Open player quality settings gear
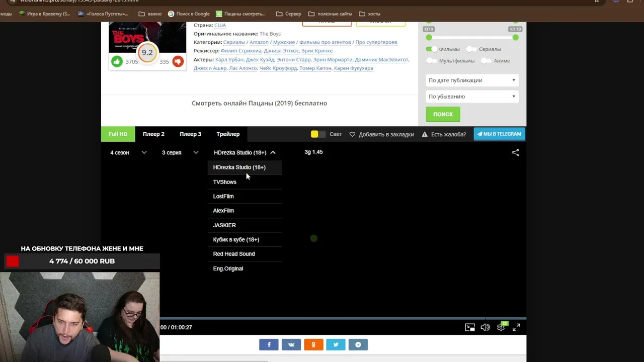This screenshot has width=644, height=362. pos(501,327)
